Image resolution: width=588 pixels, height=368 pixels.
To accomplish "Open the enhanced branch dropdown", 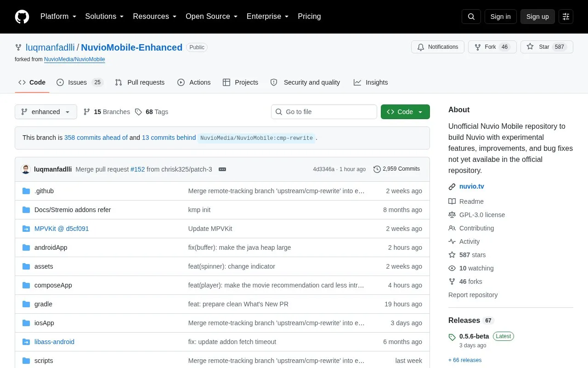I will click(x=46, y=112).
